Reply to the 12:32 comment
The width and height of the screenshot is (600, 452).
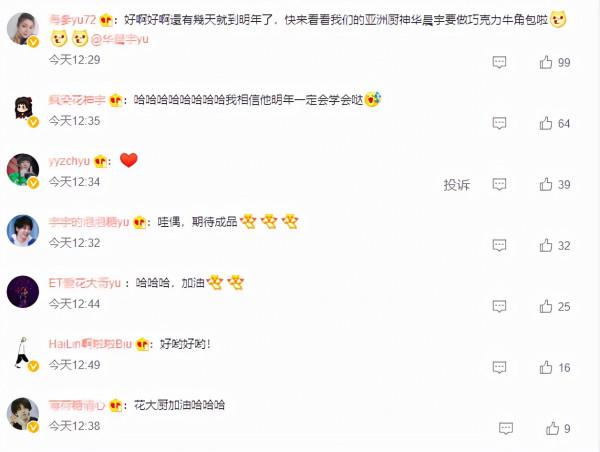499,245
